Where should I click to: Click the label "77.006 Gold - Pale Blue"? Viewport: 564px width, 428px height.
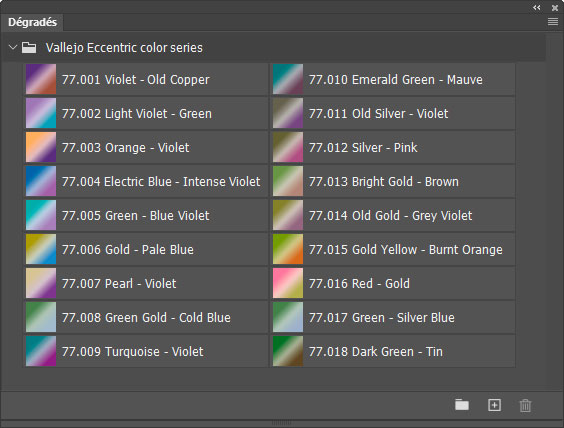pyautogui.click(x=128, y=250)
